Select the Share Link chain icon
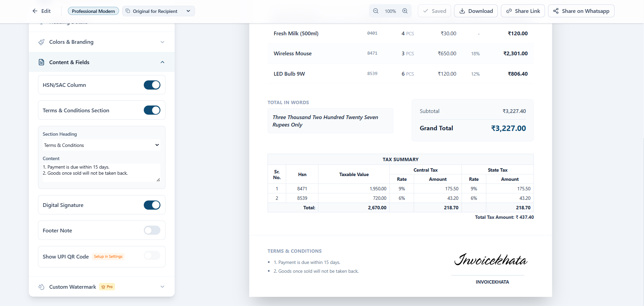644x306 pixels. click(509, 11)
